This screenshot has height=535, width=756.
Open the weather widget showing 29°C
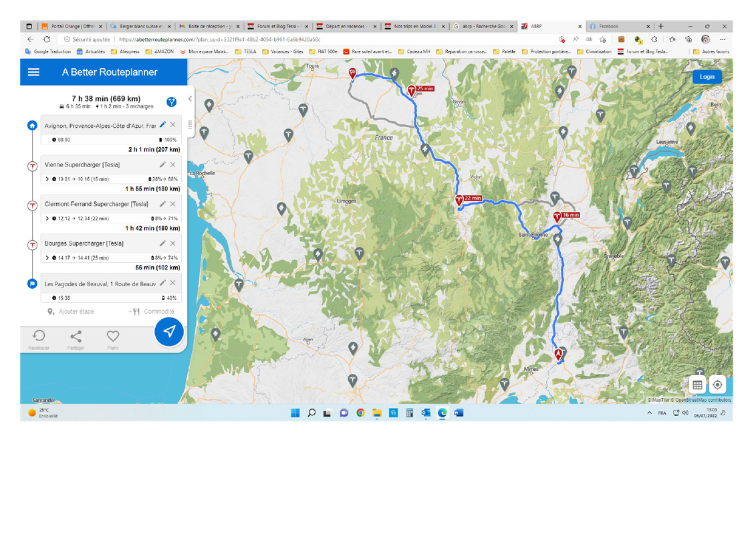coord(43,413)
